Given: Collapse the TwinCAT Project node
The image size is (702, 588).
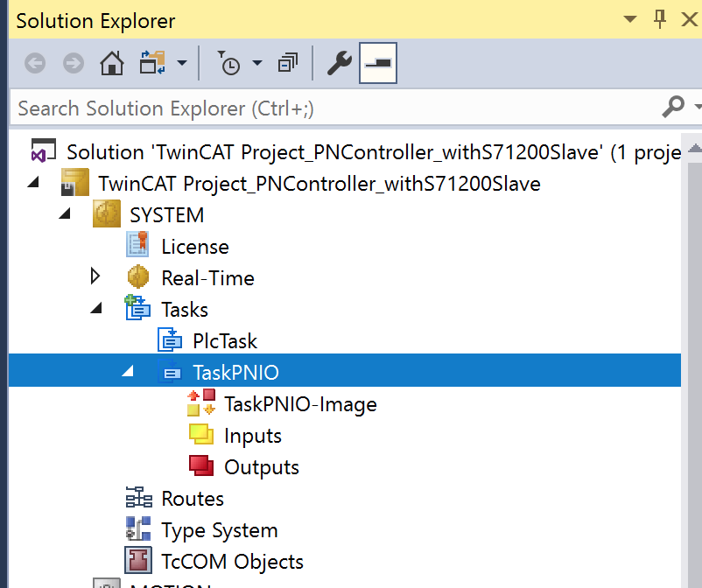Looking at the screenshot, I should click(x=33, y=182).
